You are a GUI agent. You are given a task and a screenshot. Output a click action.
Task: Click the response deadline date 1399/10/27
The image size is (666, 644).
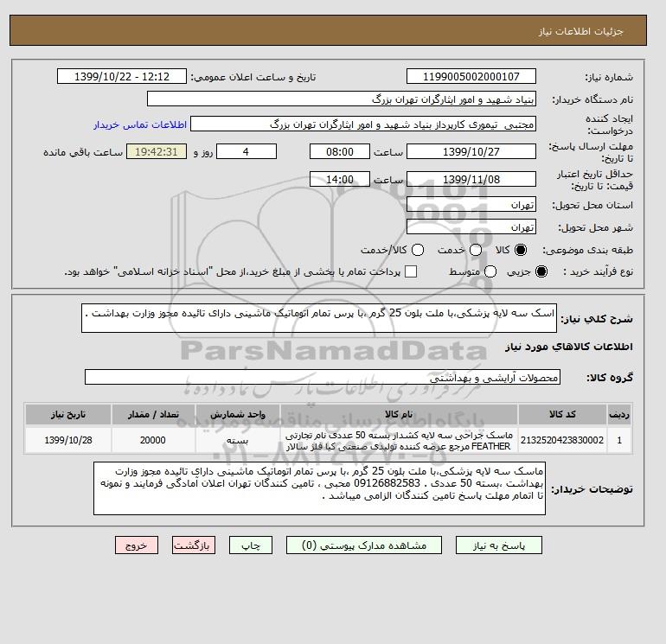[471, 151]
